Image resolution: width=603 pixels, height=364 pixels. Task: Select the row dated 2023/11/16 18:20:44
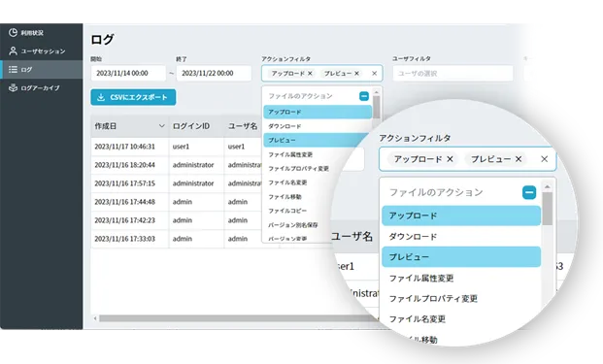tap(176, 165)
